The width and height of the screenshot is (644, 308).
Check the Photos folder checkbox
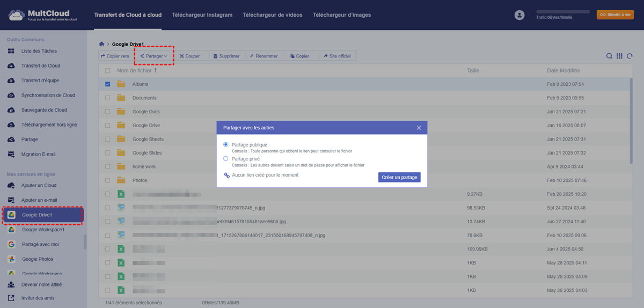point(108,180)
